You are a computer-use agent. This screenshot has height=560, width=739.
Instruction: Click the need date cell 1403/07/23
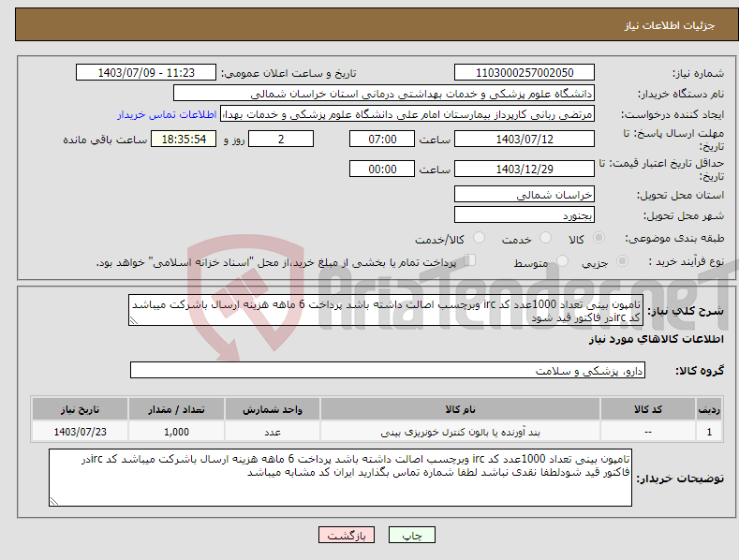(81, 432)
